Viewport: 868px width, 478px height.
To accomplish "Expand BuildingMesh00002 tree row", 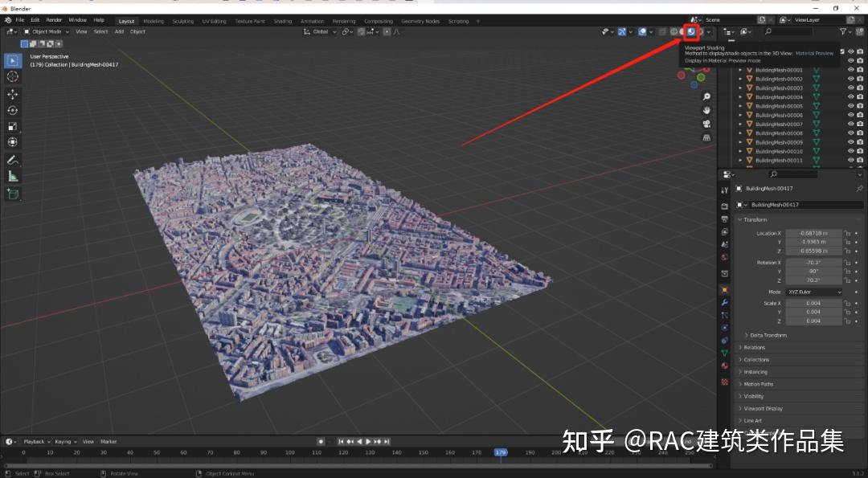I will (741, 79).
